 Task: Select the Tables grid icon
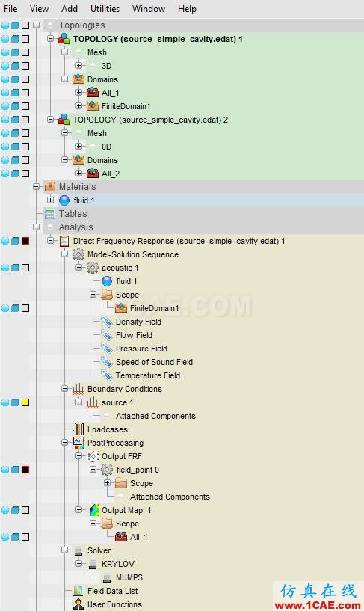(50, 214)
